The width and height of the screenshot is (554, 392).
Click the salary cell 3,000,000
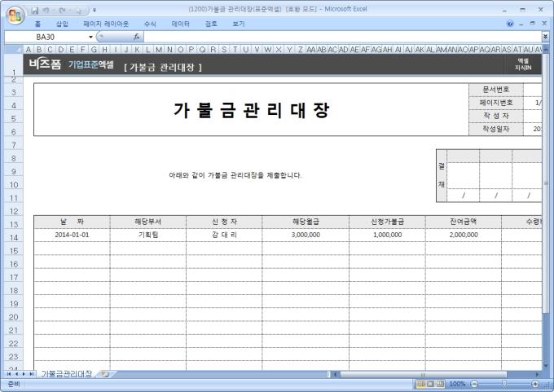306,235
